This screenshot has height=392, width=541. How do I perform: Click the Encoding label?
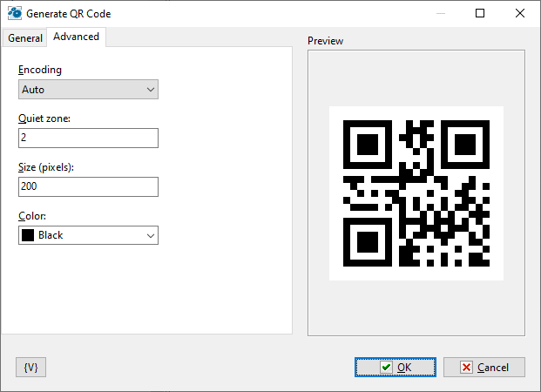[40, 70]
